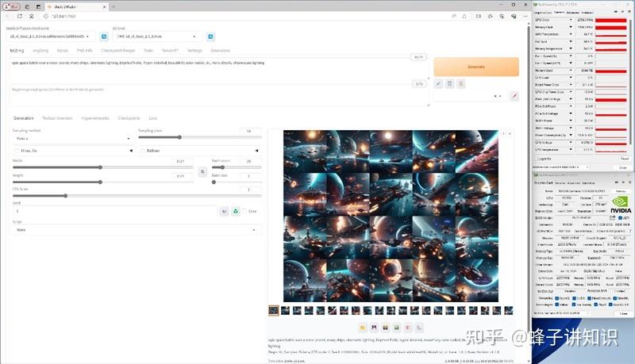Reload the browser page
The image size is (635, 364).
pos(19,16)
